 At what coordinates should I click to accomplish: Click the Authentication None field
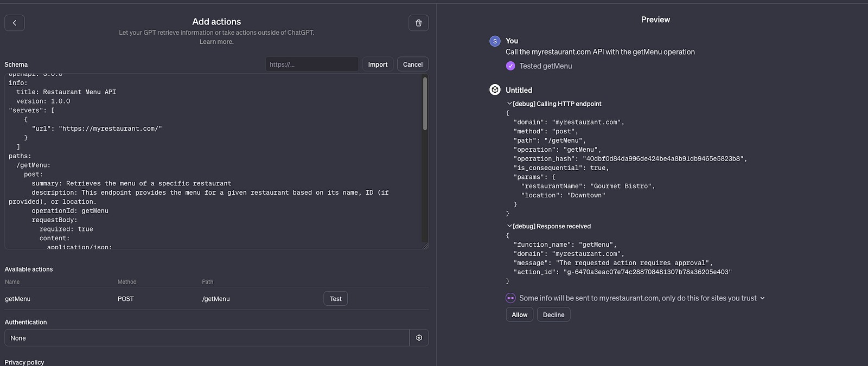click(207, 338)
